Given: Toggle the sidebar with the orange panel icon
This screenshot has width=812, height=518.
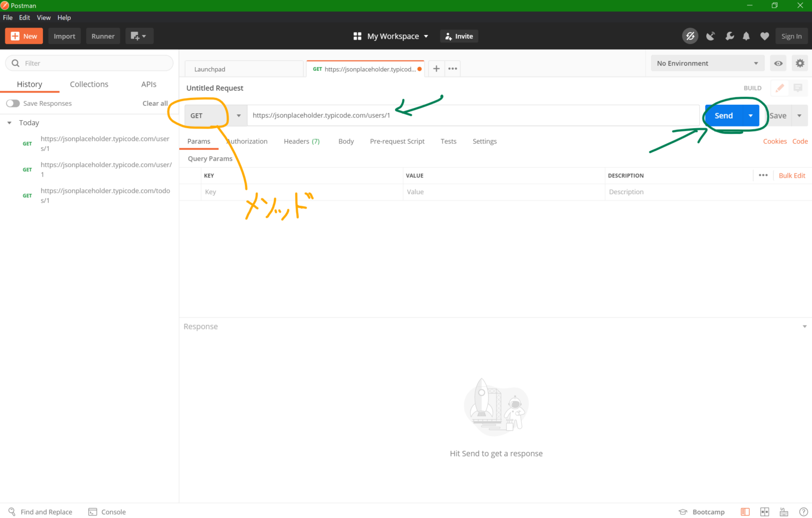Looking at the screenshot, I should pyautogui.click(x=745, y=512).
